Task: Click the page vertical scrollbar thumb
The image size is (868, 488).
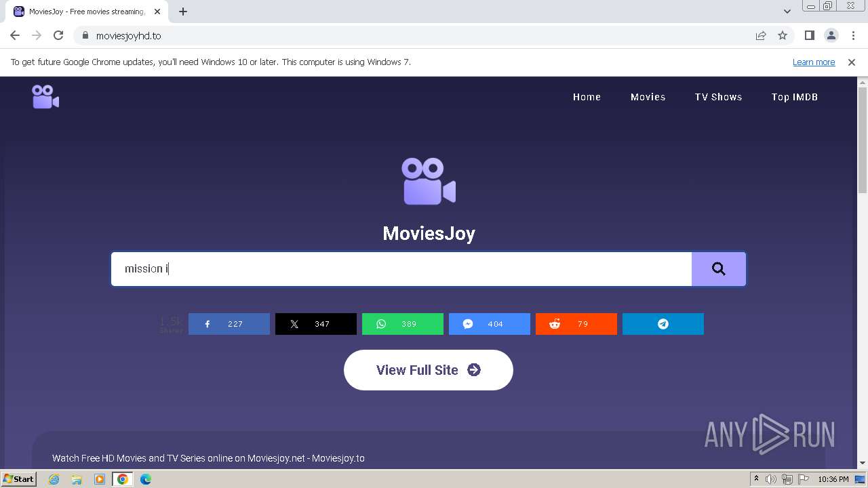Action: (x=863, y=141)
